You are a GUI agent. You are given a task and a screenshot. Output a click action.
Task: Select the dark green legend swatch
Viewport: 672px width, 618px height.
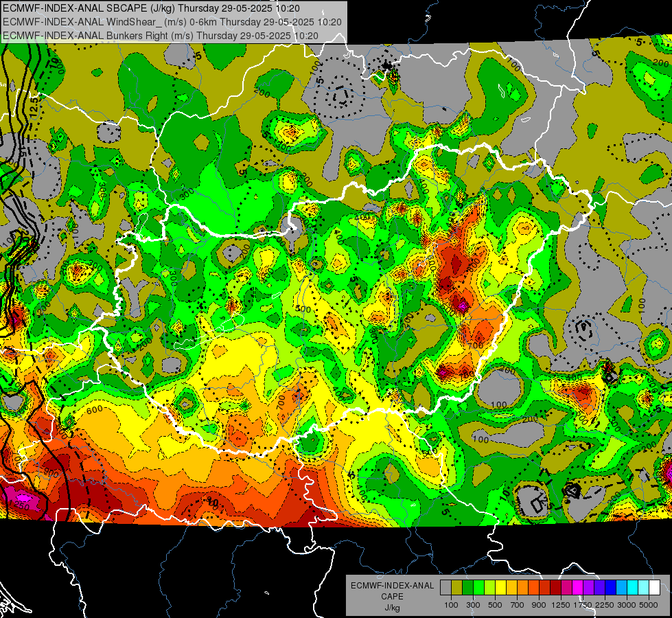click(467, 587)
